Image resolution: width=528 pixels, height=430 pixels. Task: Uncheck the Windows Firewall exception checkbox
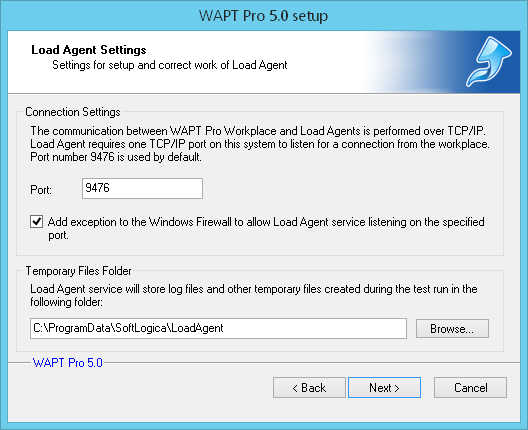point(36,222)
